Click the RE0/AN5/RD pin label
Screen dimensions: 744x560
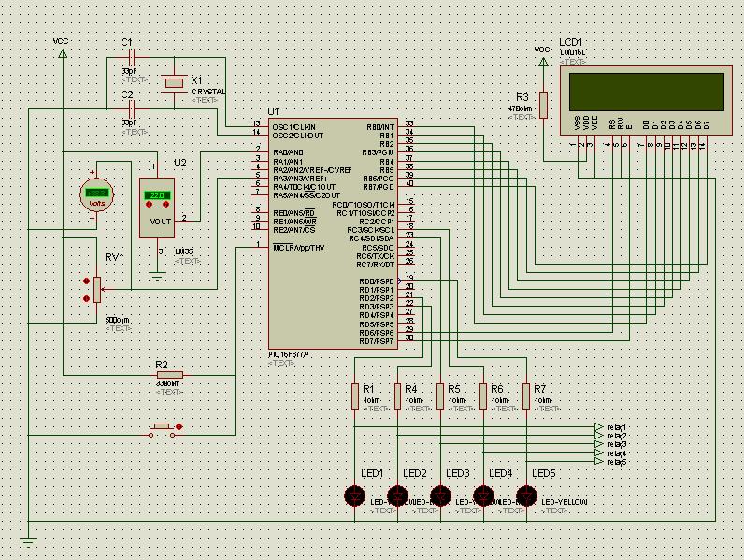294,212
